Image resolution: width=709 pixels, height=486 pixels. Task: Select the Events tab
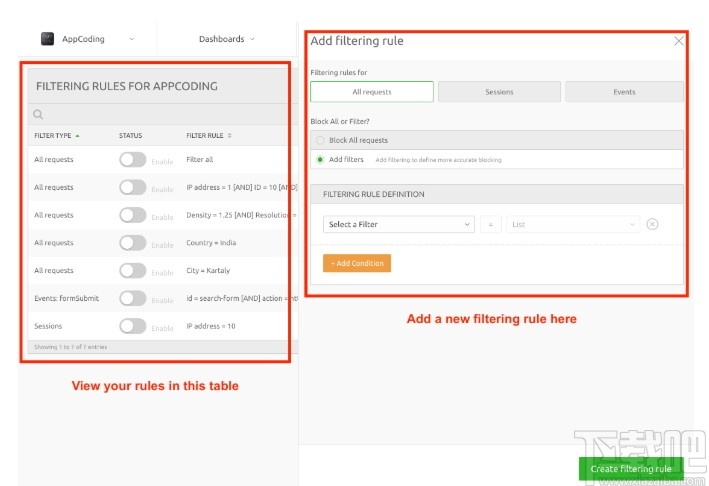[x=624, y=92]
